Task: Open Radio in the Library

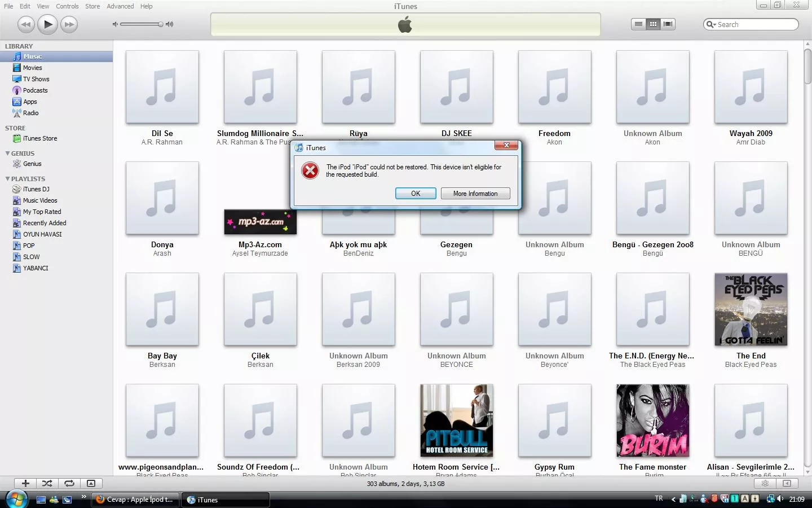Action: click(x=56, y=113)
